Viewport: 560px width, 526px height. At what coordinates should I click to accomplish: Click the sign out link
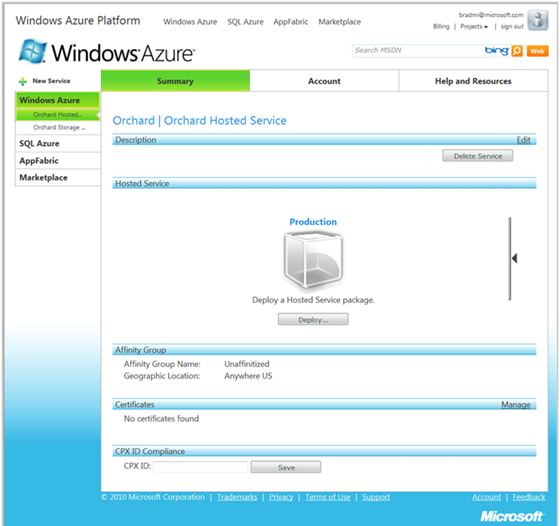(x=512, y=26)
